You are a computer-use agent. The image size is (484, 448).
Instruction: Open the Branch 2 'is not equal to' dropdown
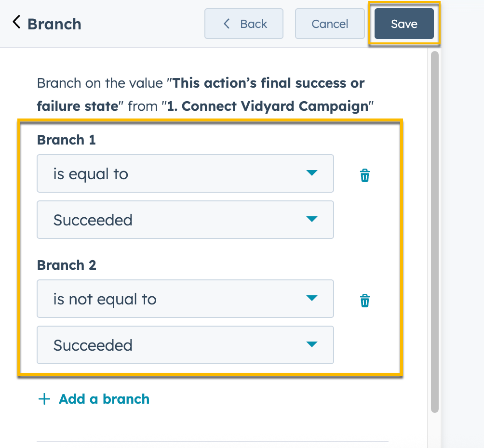pos(185,299)
